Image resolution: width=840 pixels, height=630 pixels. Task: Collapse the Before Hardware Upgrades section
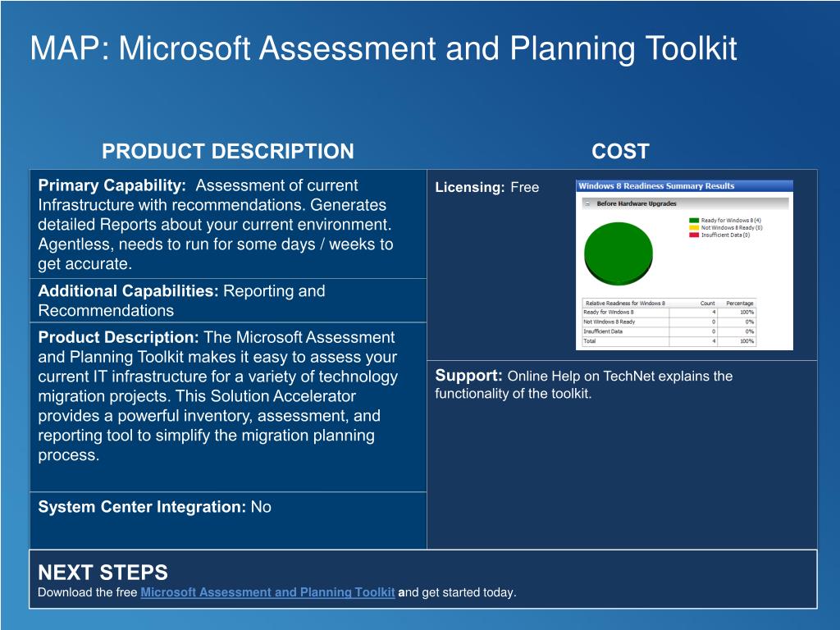pyautogui.click(x=587, y=203)
